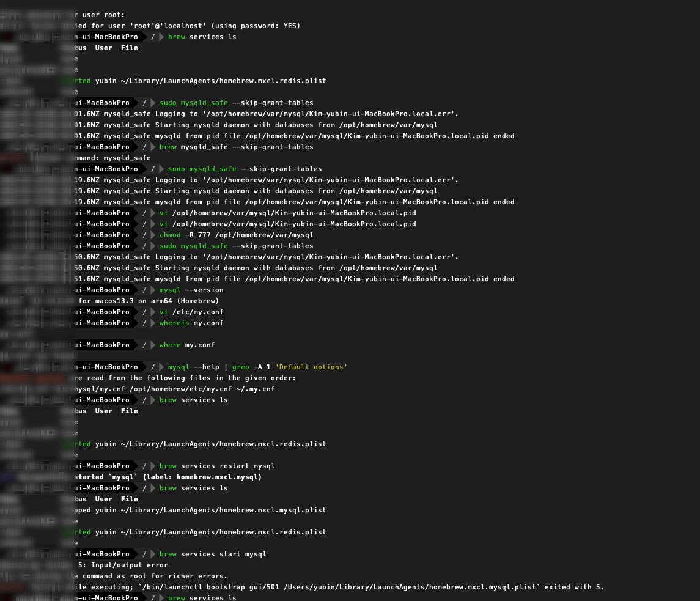Screen dimensions: 700x601
Task: Click the 'brew mysqld_safe --skip-grant-tables' command
Action: [x=236, y=147]
